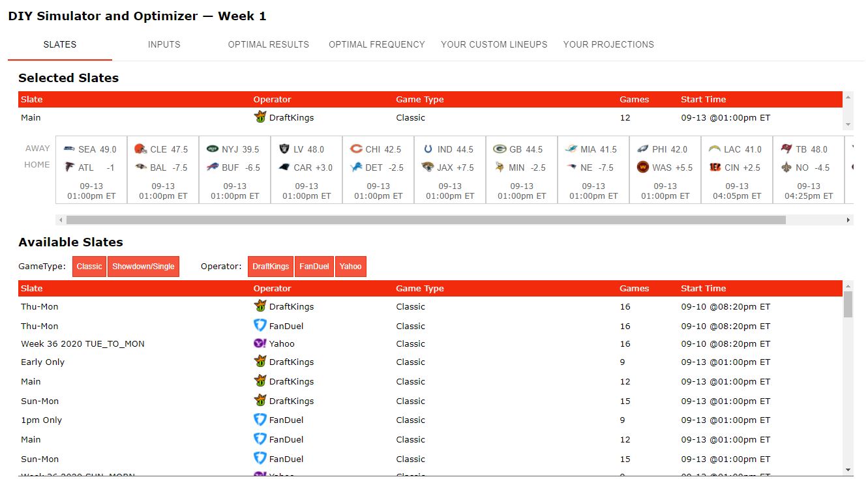The image size is (868, 479).
Task: Toggle the FanDuel operator filter
Action: [x=314, y=267]
